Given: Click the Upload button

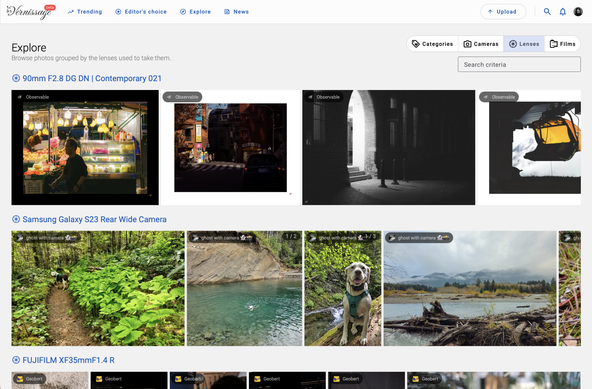Looking at the screenshot, I should point(503,12).
